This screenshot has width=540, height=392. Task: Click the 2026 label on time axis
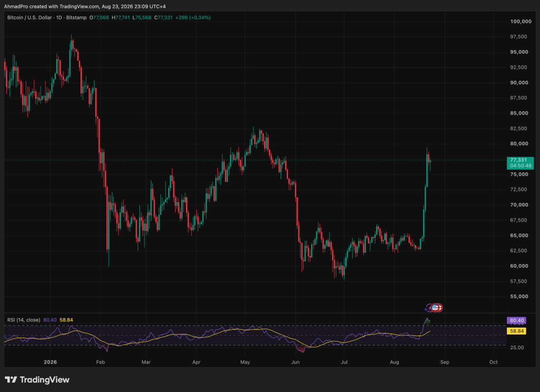(50, 362)
